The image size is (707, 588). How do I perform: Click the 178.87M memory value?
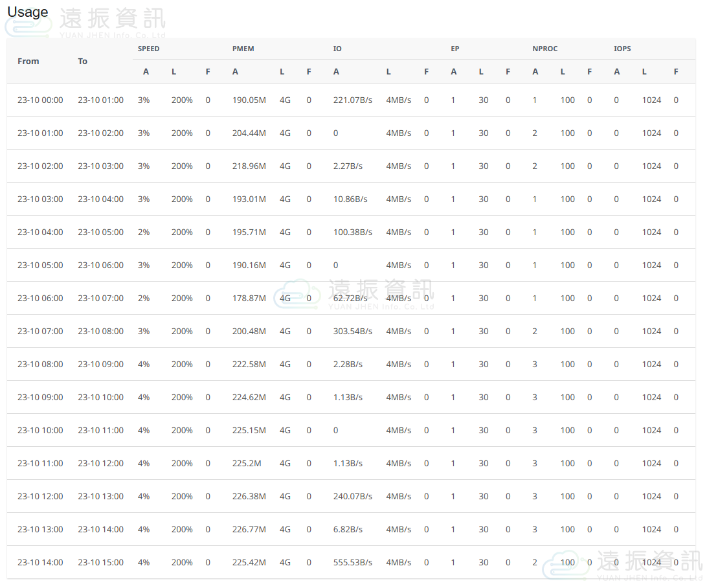point(249,298)
